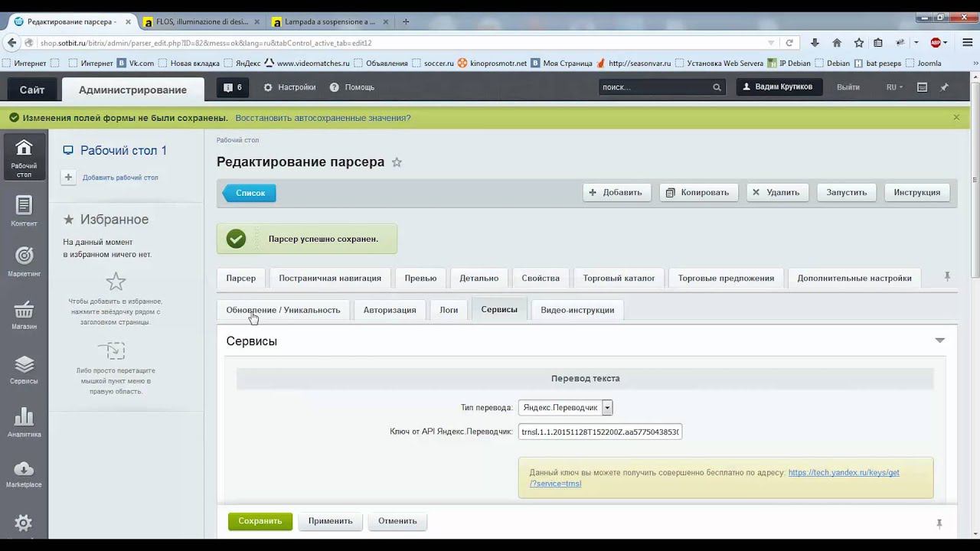Bookmark this page with star icon
This screenshot has height=551, width=980.
(x=859, y=43)
